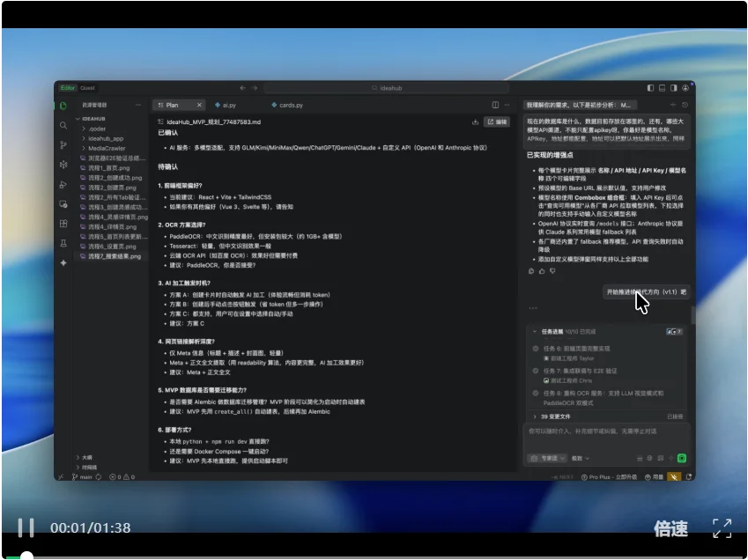Start a new chat with the plus icon
This screenshot has height=560, width=748.
pos(672,105)
